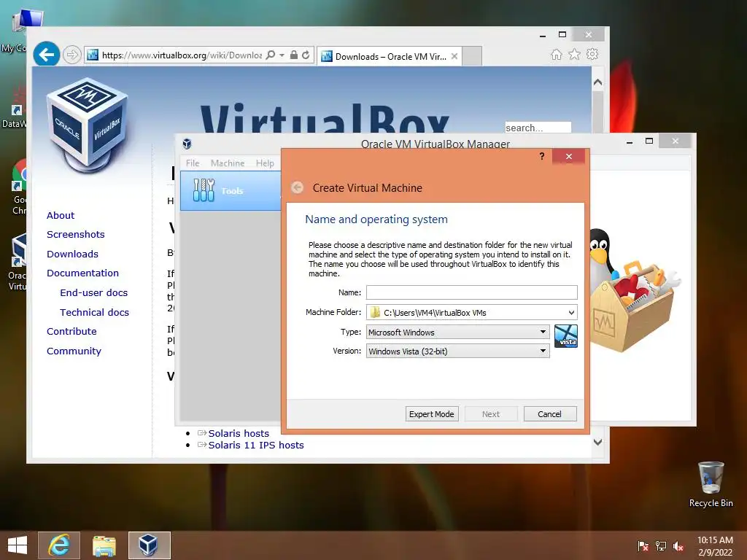This screenshot has width=747, height=560.
Task: Click the Action Center flag in system tray
Action: point(643,545)
